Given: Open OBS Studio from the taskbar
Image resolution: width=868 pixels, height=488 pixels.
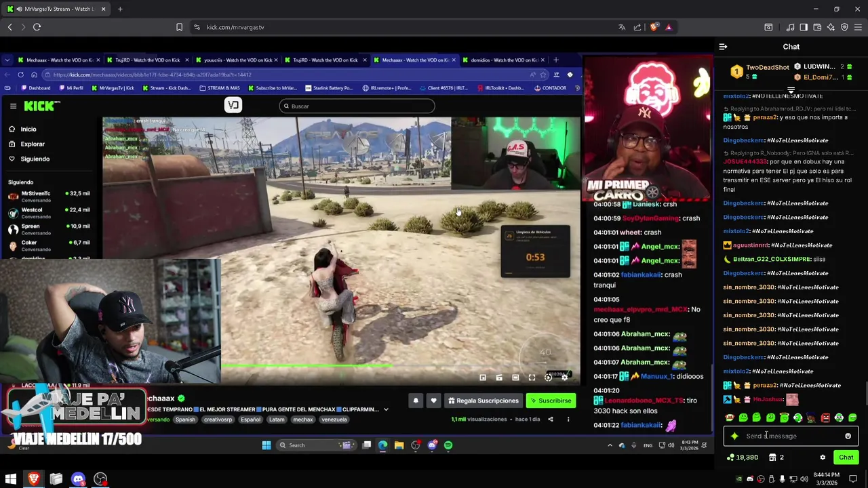Looking at the screenshot, I should pos(100,479).
